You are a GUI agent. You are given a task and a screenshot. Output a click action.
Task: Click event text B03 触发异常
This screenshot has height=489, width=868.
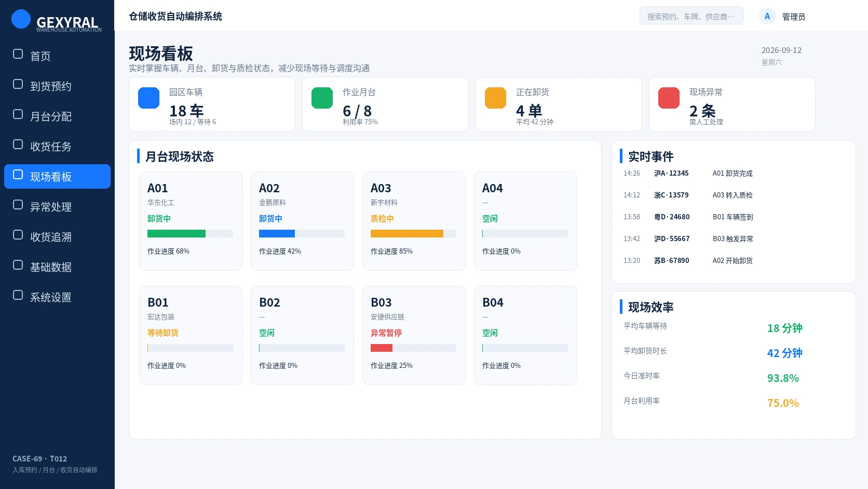coord(733,239)
